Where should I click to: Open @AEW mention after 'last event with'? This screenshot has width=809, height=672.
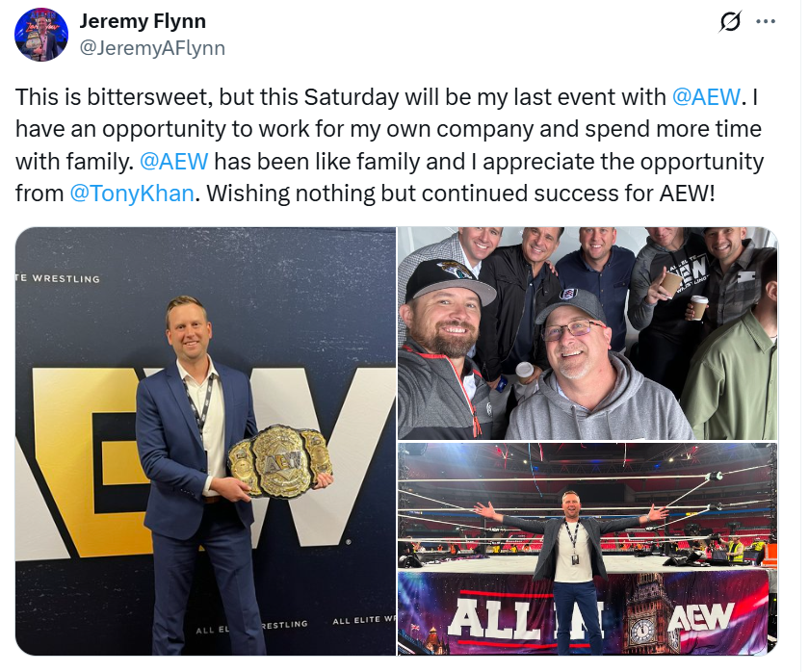706,97
